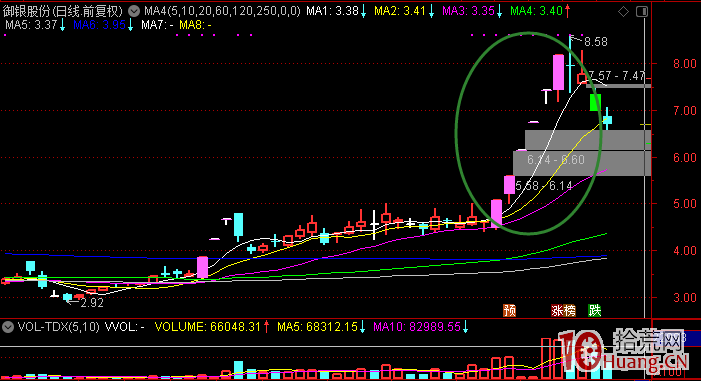This screenshot has width=701, height=381.
Task: Select the volume MA10: 82989.55 value
Action: point(417,327)
